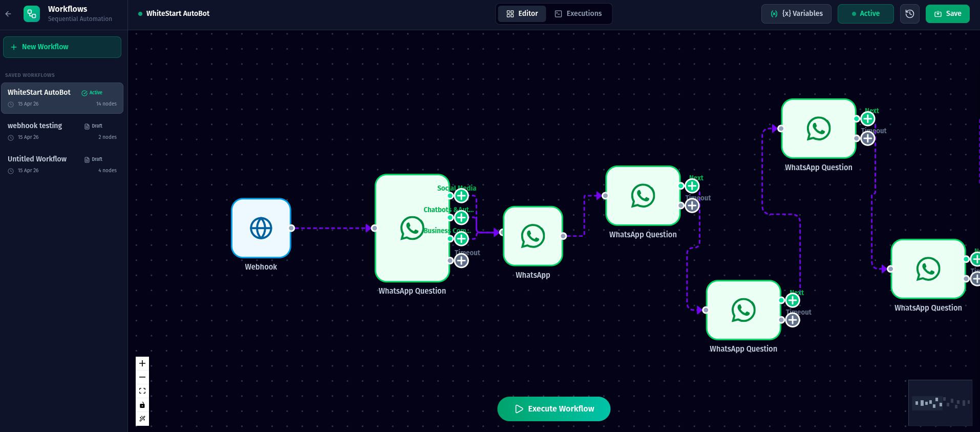Click the Active badge on WhiteStart AutoBot
Viewport: 980px width, 432px height.
(92, 93)
